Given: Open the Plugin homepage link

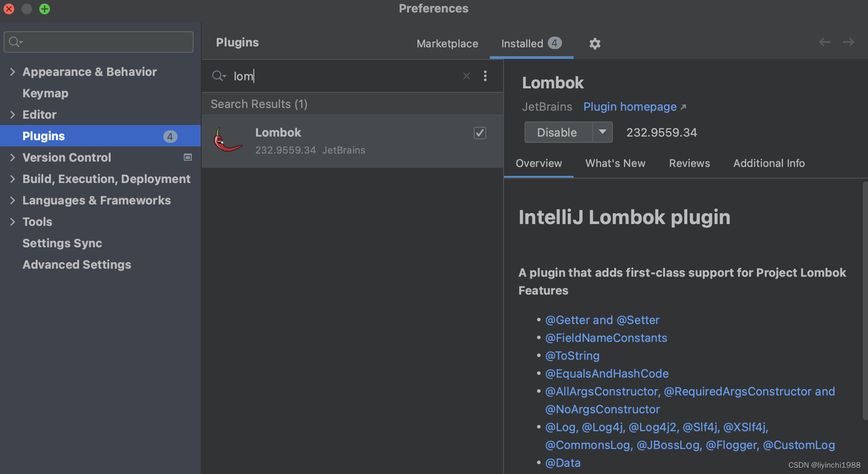Looking at the screenshot, I should click(x=630, y=107).
